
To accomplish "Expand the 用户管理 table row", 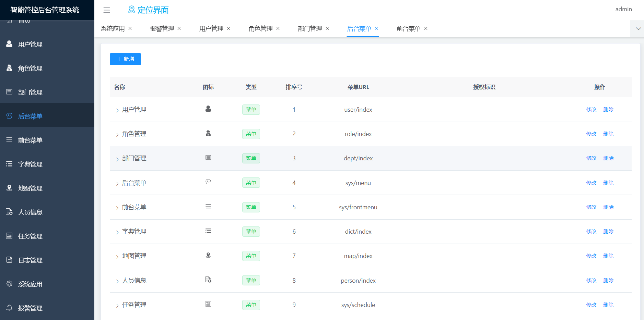I will click(x=117, y=110).
